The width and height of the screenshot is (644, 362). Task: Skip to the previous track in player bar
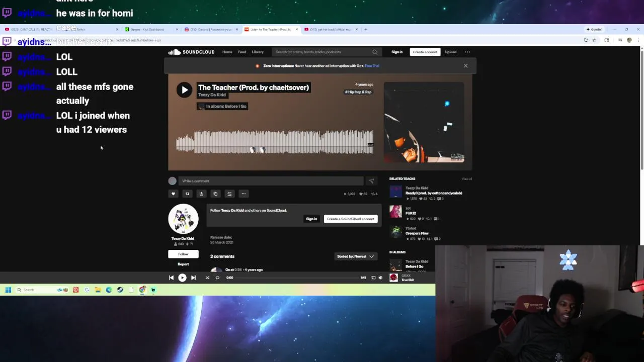171,278
